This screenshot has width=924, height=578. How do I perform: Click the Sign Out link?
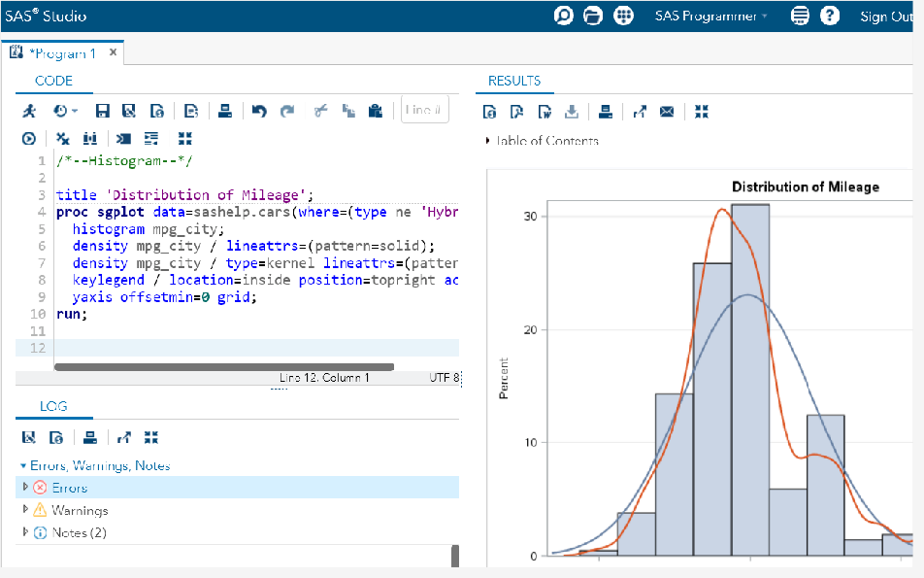(886, 17)
